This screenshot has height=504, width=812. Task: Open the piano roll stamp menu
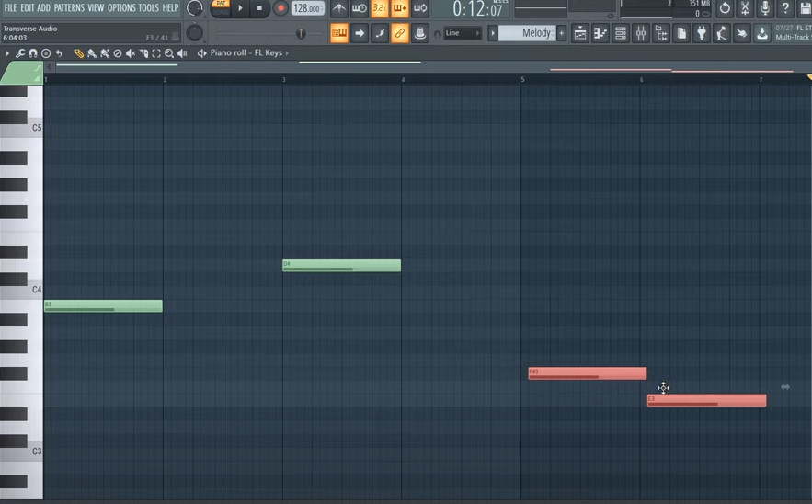(x=46, y=52)
